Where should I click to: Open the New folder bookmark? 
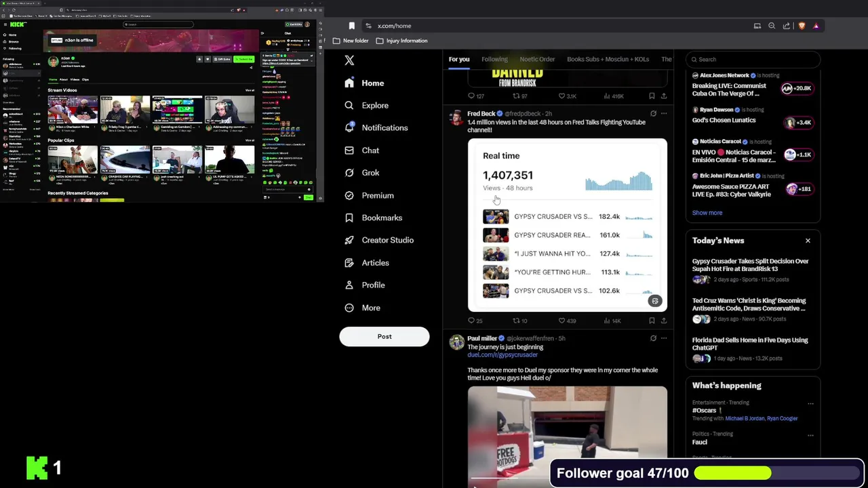351,41
